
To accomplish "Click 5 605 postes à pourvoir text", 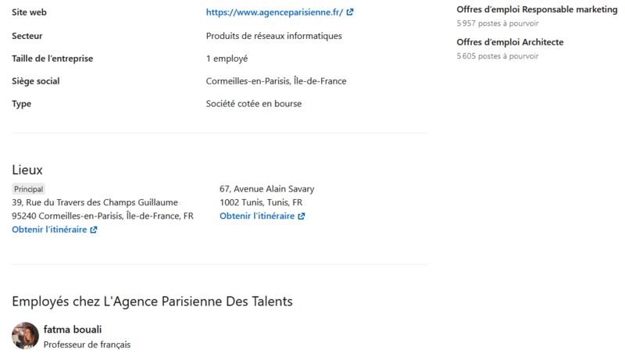I will pyautogui.click(x=498, y=56).
